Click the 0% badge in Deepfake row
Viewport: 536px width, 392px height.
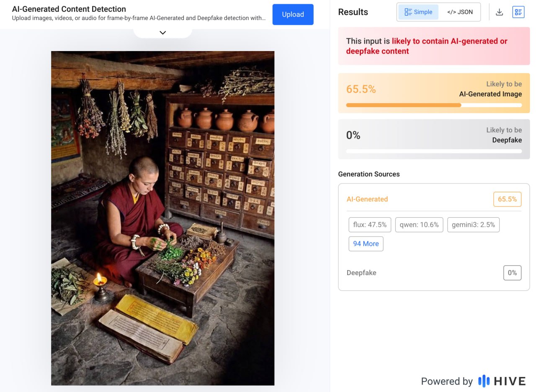click(512, 273)
